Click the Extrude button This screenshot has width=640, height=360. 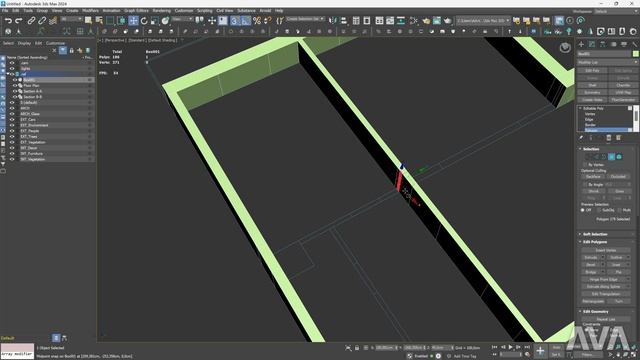point(591,258)
